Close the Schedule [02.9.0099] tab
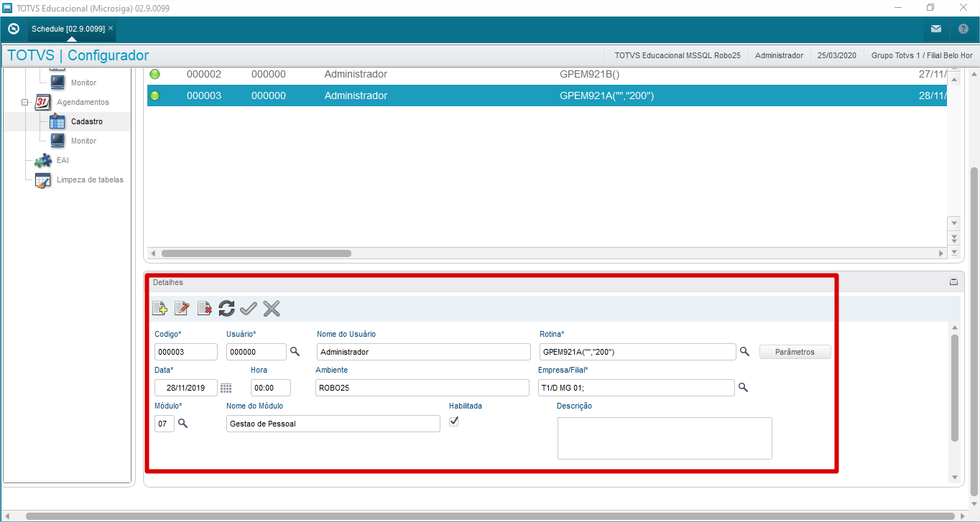Screen dimensions: 980x522 coord(111,28)
